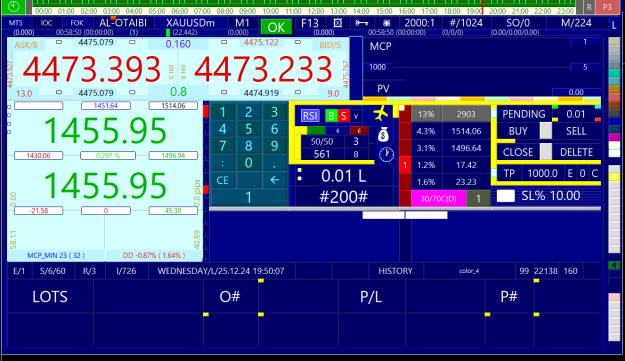Toggle the cyan box left of TP
The height and width of the screenshot is (361, 625).
[x=494, y=173]
